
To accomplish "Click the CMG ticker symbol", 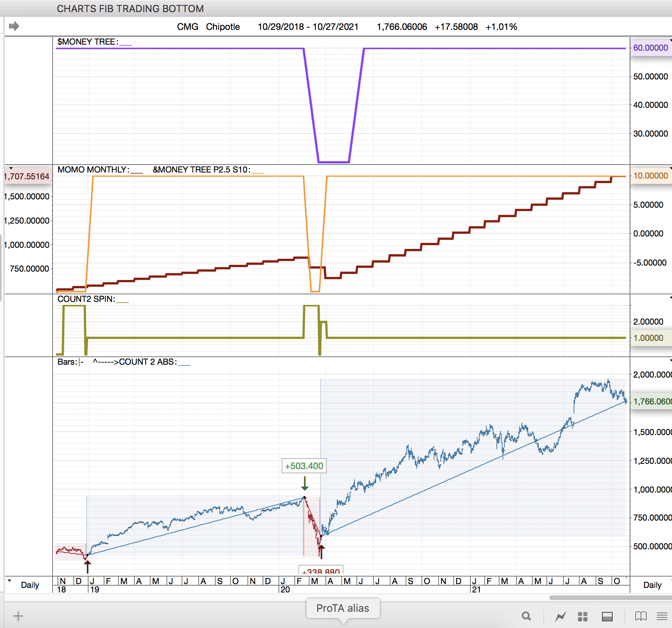I will click(x=188, y=27).
